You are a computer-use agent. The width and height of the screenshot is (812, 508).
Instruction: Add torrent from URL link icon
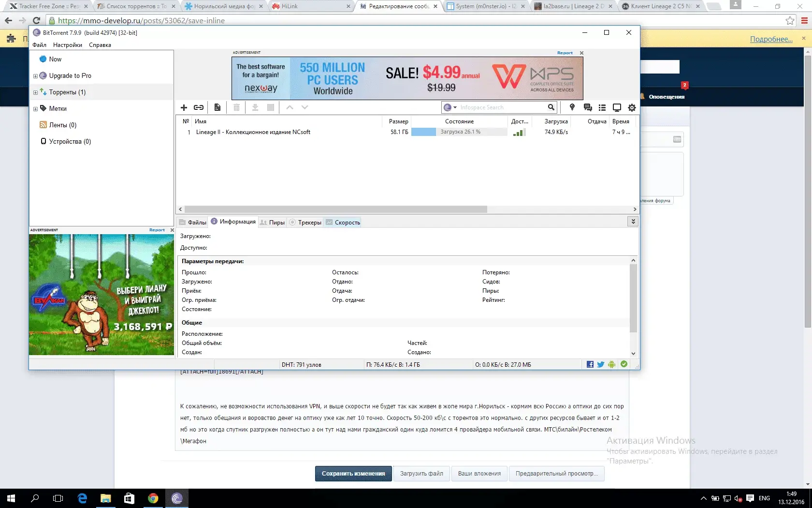(199, 107)
